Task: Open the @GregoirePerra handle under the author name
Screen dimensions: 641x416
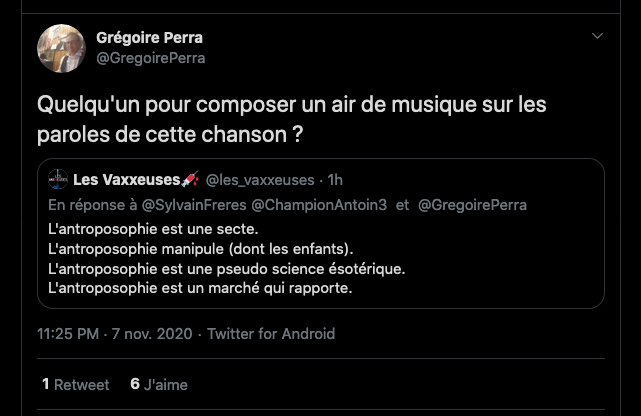Action: click(150, 58)
